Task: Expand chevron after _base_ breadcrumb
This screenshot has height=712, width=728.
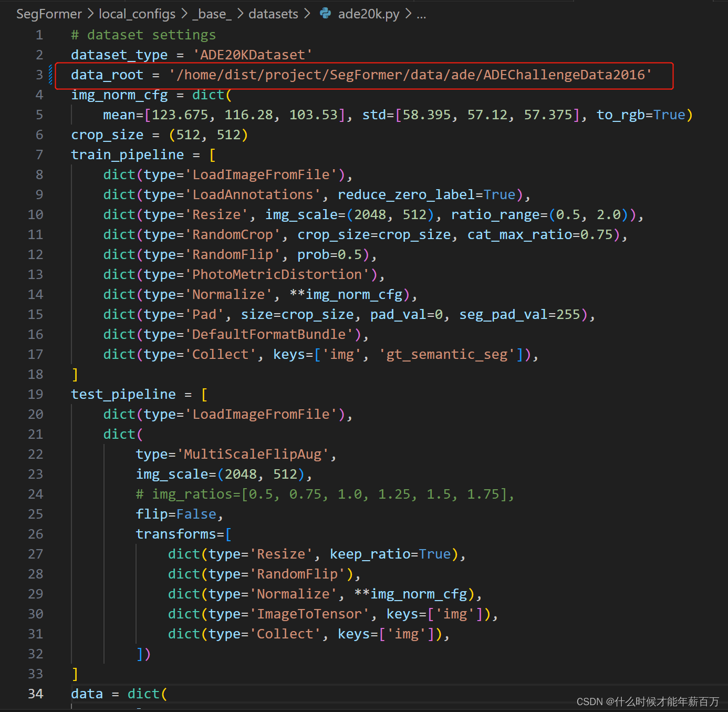Action: [x=240, y=14]
